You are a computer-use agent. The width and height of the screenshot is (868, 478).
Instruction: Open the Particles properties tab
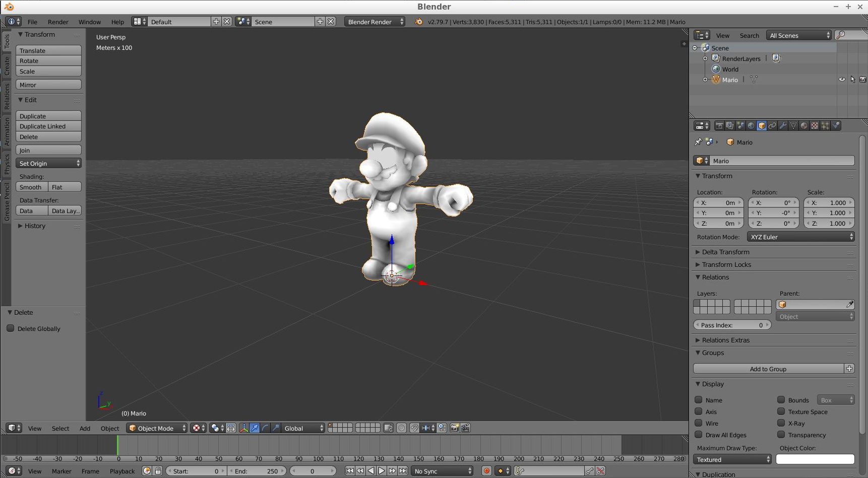[x=825, y=126]
